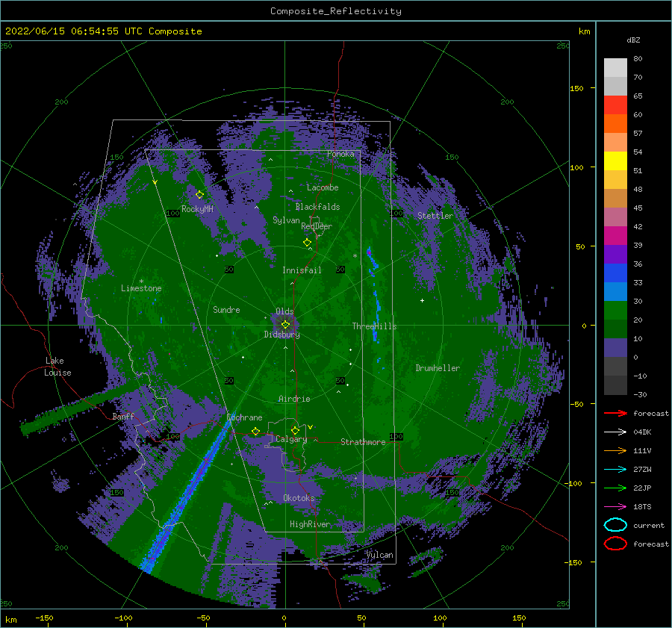Click the yellow diamond marker above Calgary
The width and height of the screenshot is (672, 628).
[295, 430]
